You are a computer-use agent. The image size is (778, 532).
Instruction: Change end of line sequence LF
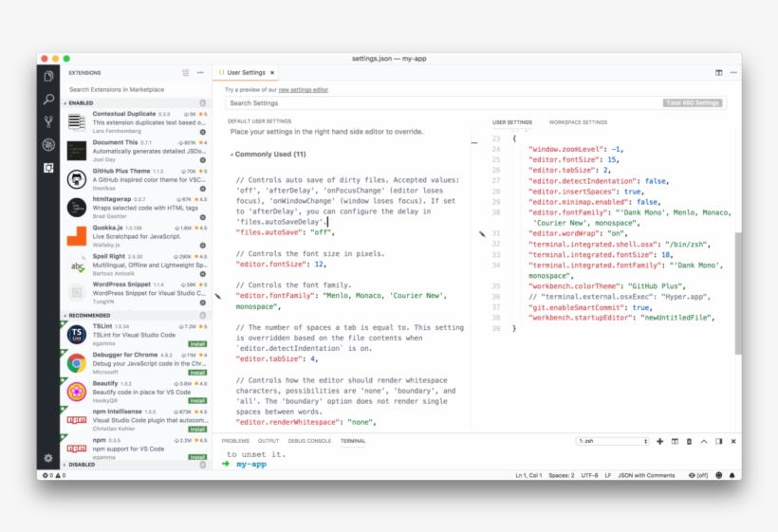click(x=608, y=475)
